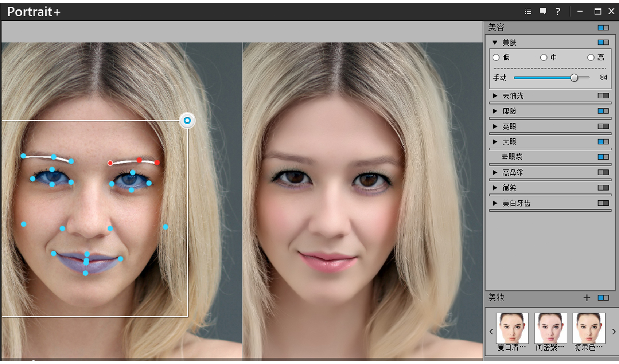Expand the 瘦脸 section
This screenshot has width=619, height=364.
(x=495, y=111)
